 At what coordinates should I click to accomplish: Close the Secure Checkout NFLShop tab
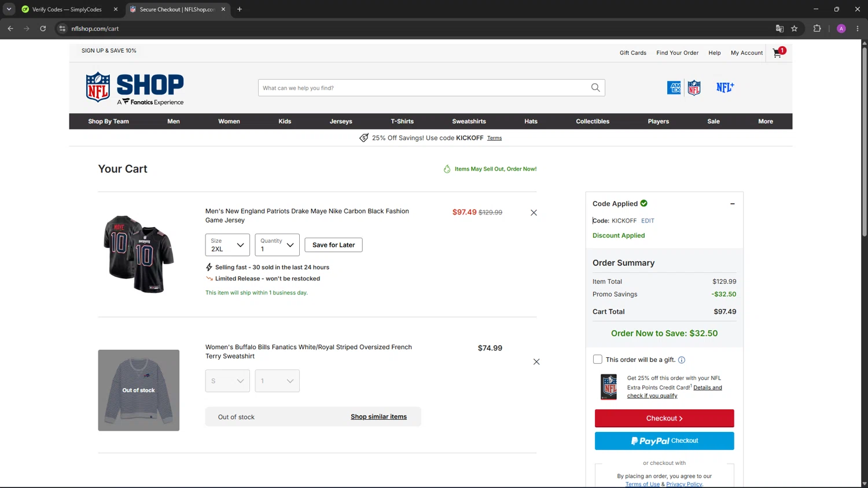click(x=223, y=9)
